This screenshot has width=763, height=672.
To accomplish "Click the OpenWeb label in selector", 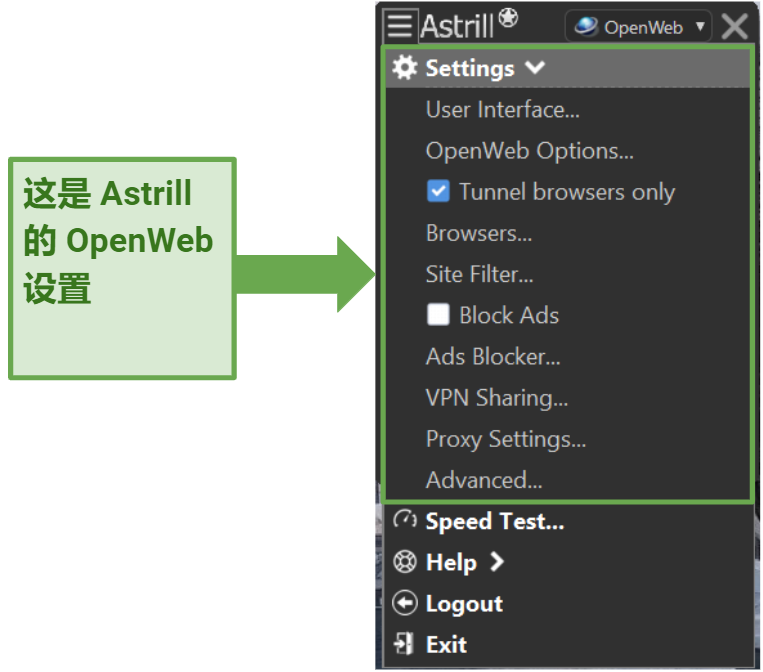I will (x=643, y=27).
